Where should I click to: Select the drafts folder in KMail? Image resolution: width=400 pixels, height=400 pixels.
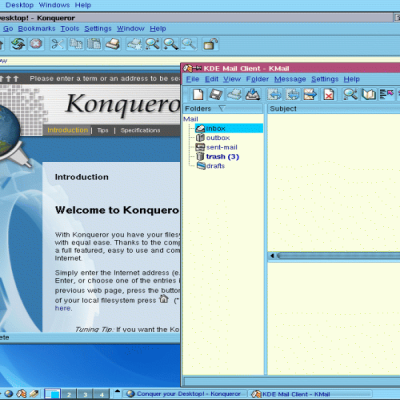tap(215, 166)
